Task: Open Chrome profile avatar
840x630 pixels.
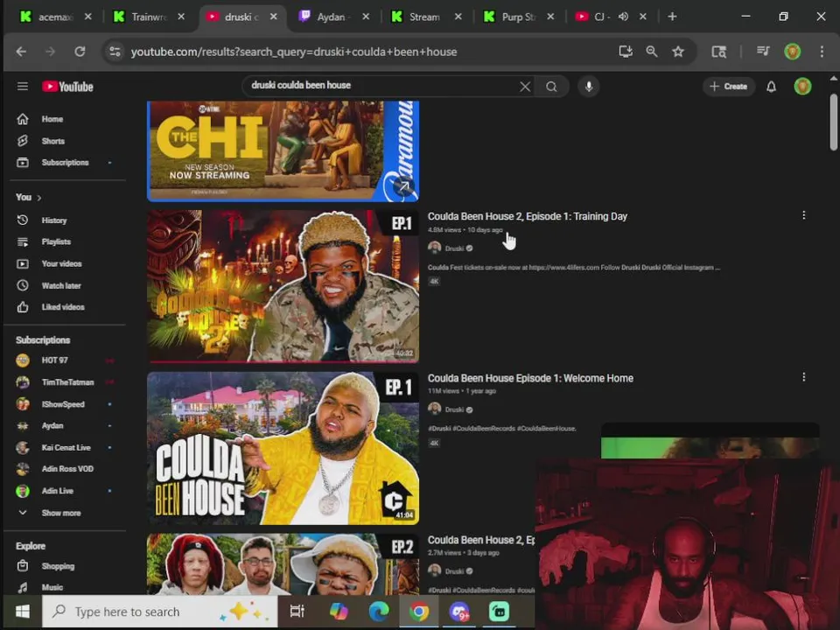Action: (x=793, y=52)
